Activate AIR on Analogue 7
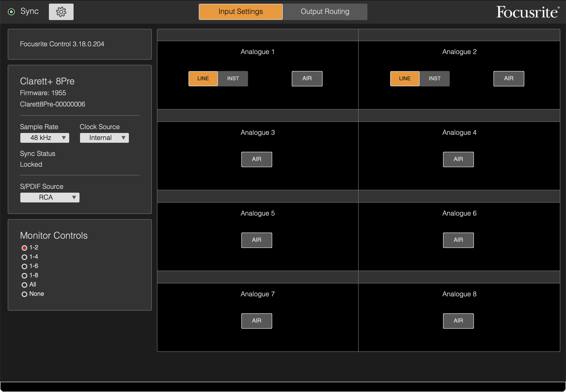Viewport: 566px width, 392px height. [257, 321]
